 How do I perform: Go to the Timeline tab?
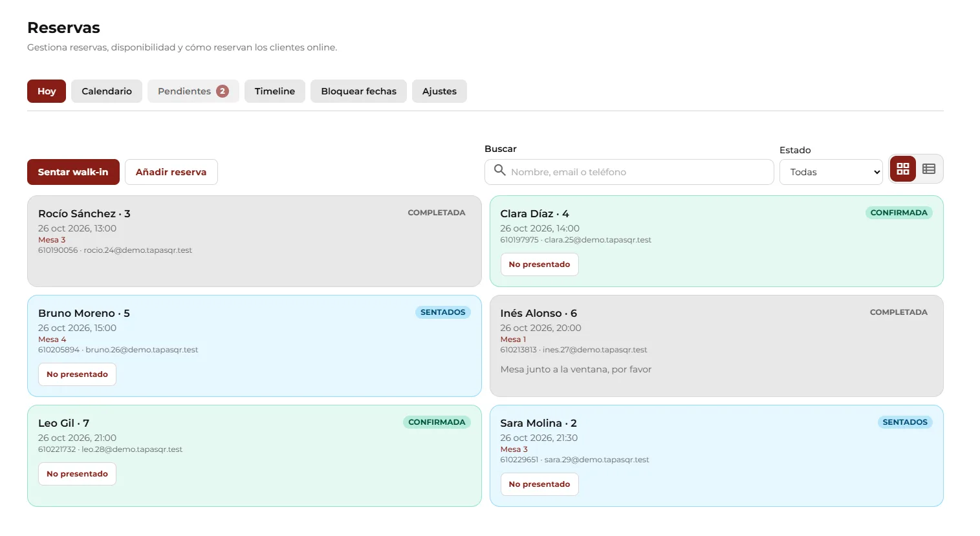(275, 91)
